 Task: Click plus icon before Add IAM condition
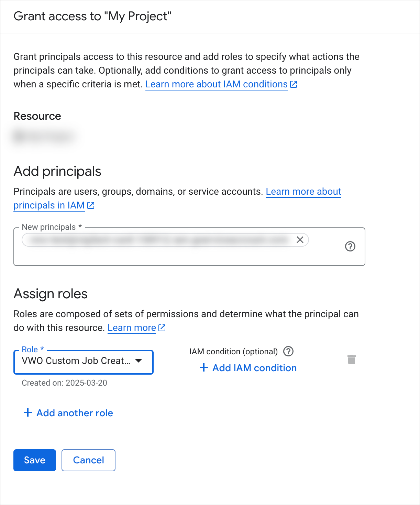tap(204, 368)
